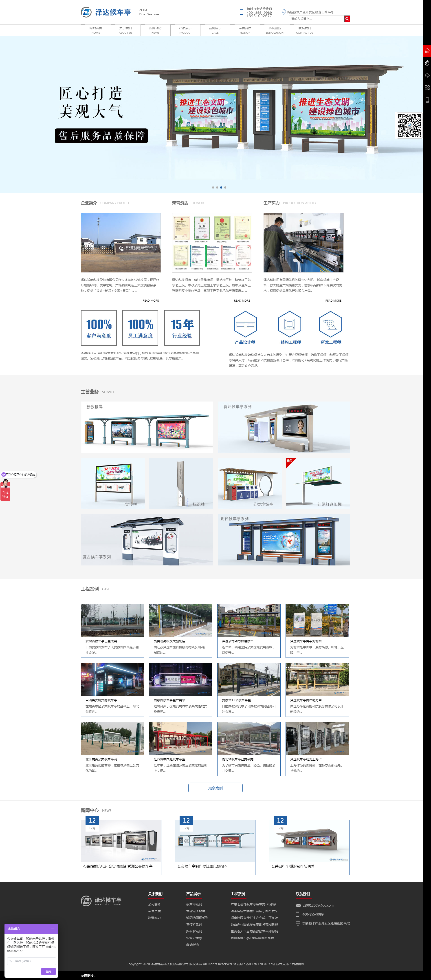Open the 产品展示 PRODUCT menu item
431x980 pixels.
pyautogui.click(x=185, y=30)
